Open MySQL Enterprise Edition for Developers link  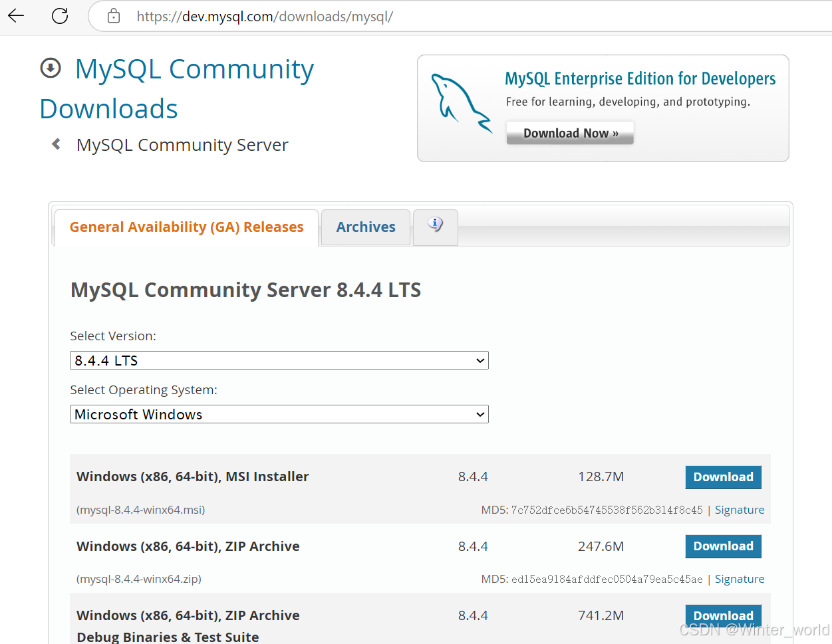tap(640, 78)
